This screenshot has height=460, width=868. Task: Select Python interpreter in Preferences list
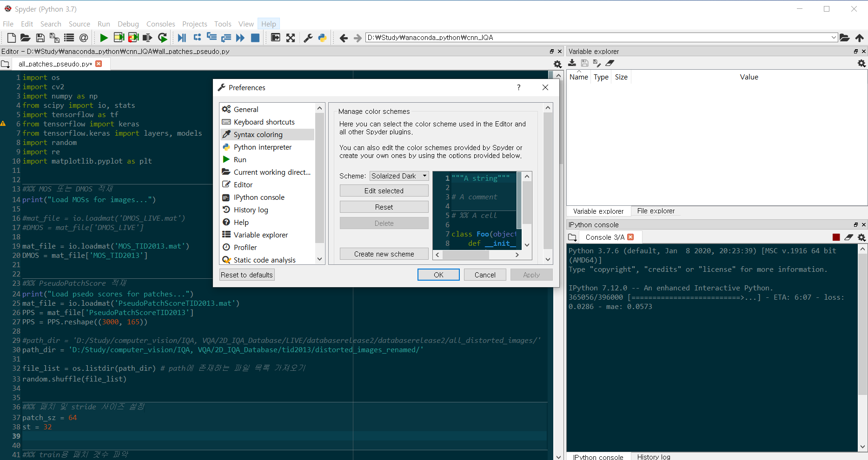coord(267,147)
